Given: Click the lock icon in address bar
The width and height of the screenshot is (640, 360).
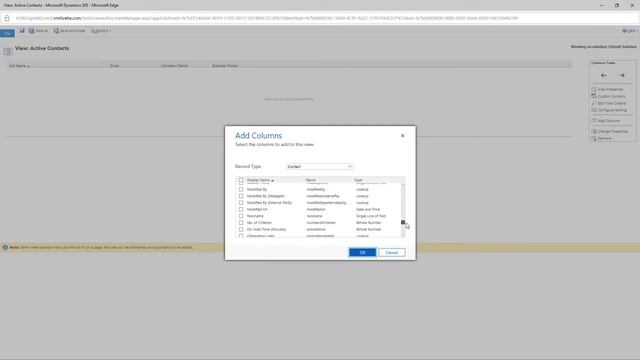Looking at the screenshot, I should tap(7, 18).
